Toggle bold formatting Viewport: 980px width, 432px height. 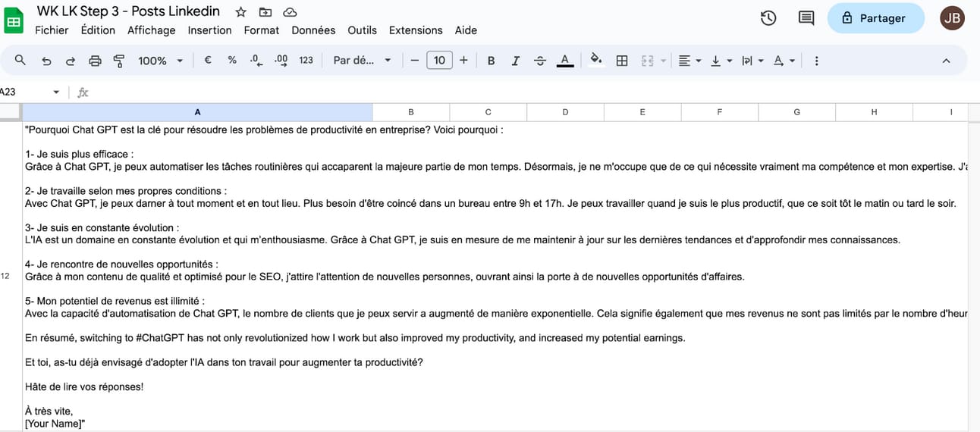(491, 61)
